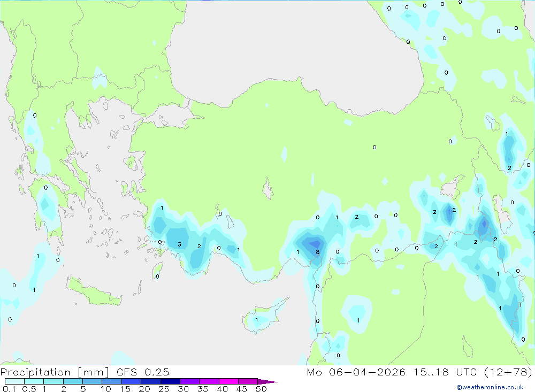Click the 30–35 mm purple legend swatch
The width and height of the screenshot is (535, 392).
pos(190,381)
